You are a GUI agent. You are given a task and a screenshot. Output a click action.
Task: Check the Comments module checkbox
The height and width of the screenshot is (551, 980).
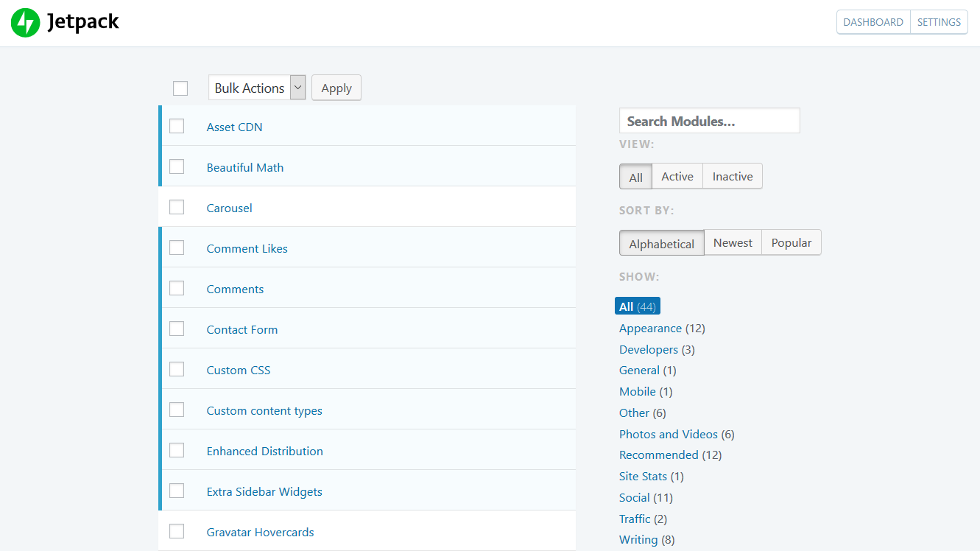pos(177,288)
